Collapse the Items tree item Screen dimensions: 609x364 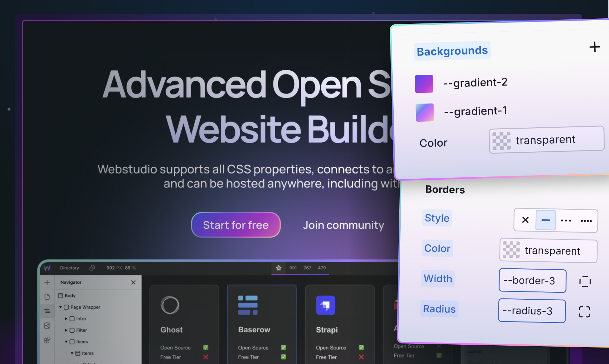[x=66, y=342]
